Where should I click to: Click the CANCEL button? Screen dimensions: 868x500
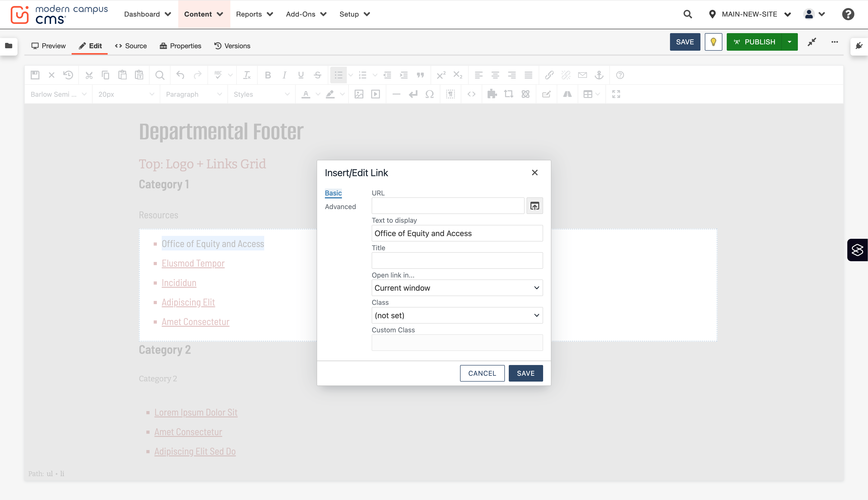482,373
